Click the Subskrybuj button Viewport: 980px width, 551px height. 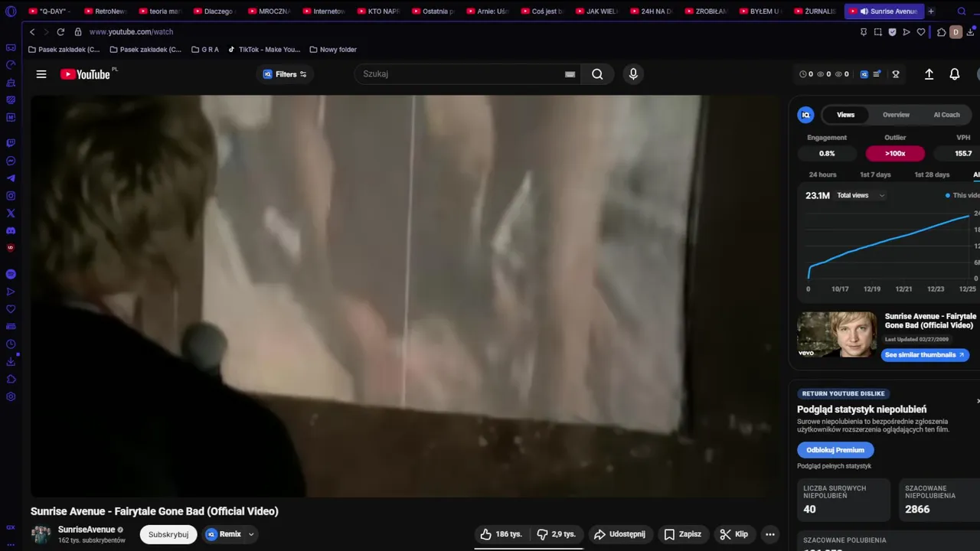coord(168,534)
